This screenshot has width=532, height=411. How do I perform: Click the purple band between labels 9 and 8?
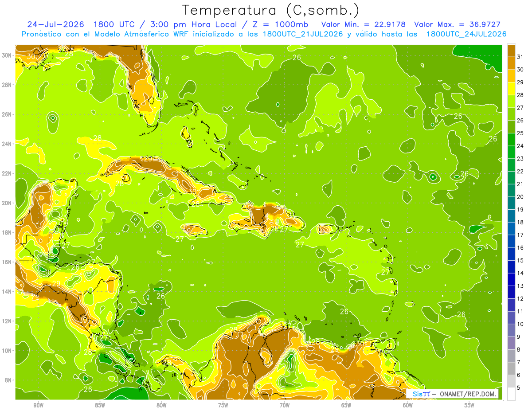pos(511,343)
